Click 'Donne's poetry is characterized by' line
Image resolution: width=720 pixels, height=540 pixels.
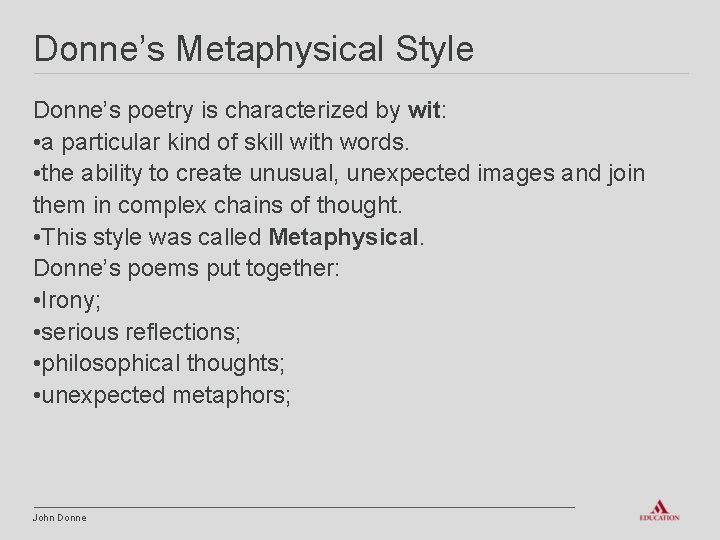pos(217,111)
